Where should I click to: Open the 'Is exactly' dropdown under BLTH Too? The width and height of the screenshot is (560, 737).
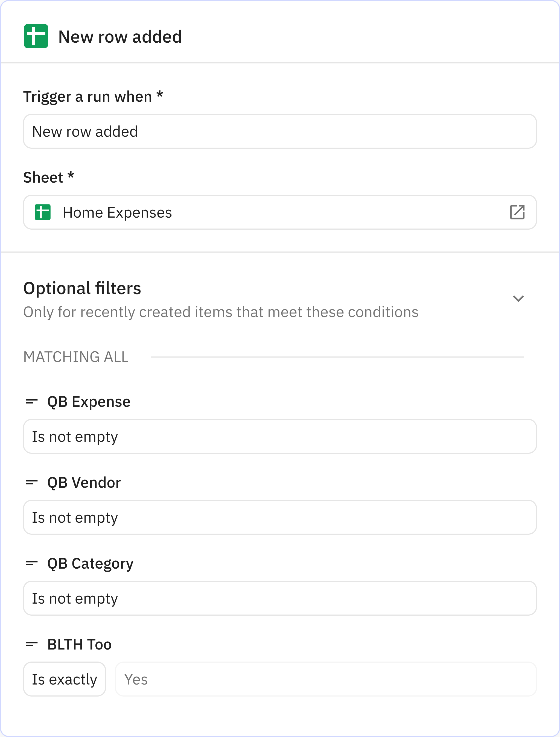(64, 679)
